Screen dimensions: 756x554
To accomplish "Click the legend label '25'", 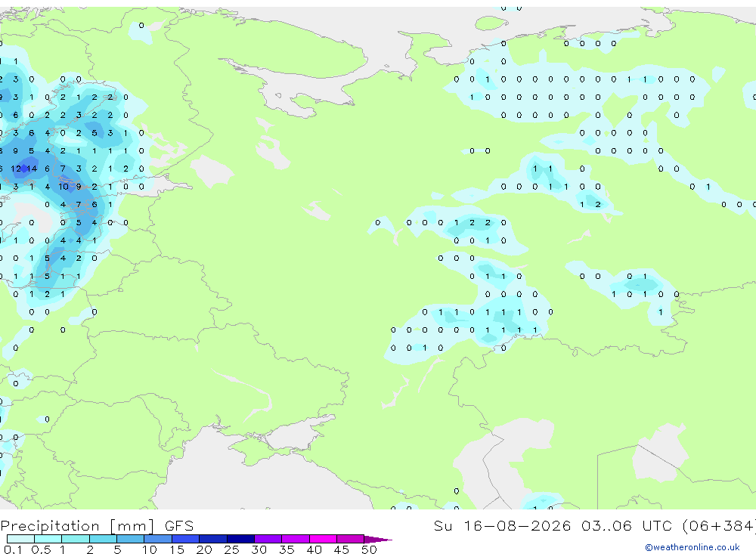I will [x=231, y=549].
